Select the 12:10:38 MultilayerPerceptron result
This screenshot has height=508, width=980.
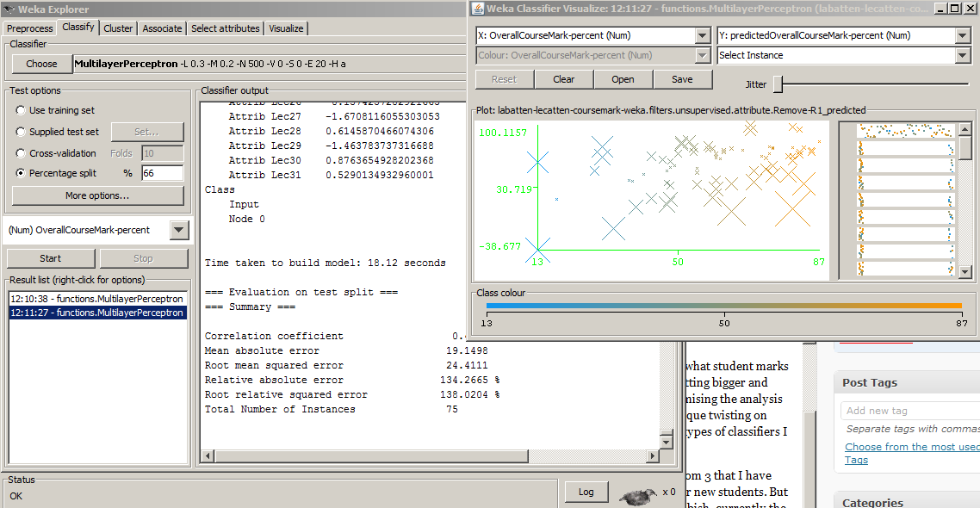pyautogui.click(x=96, y=299)
